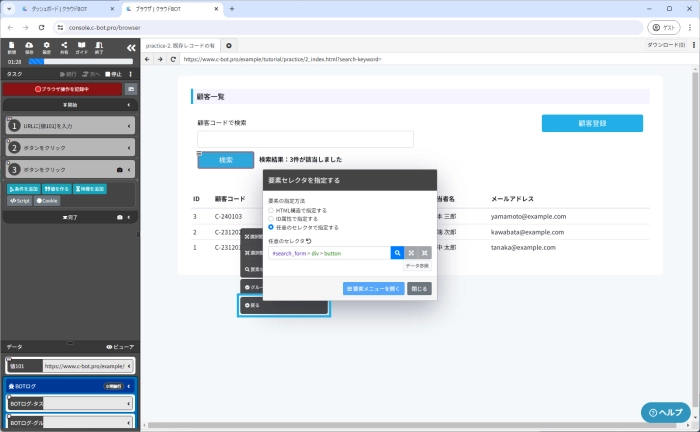Click the 共有 (share) icon
The image size is (700, 432).
click(64, 45)
